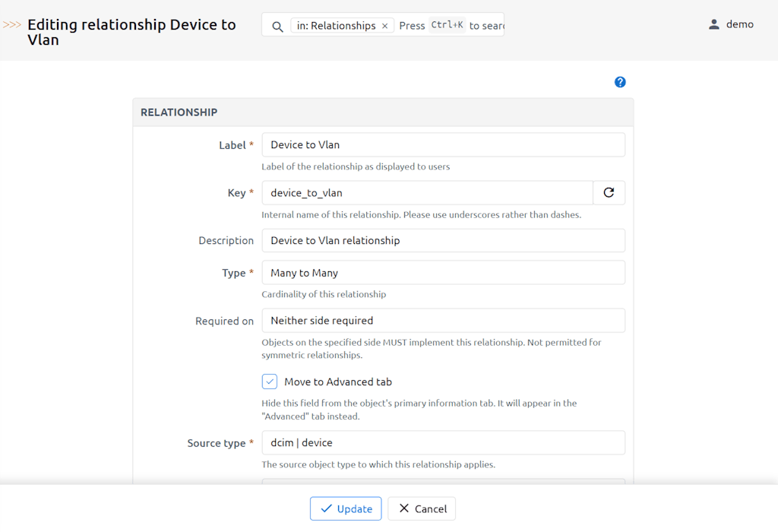The height and width of the screenshot is (532, 778).
Task: Click the search magnifier icon
Action: (x=277, y=26)
